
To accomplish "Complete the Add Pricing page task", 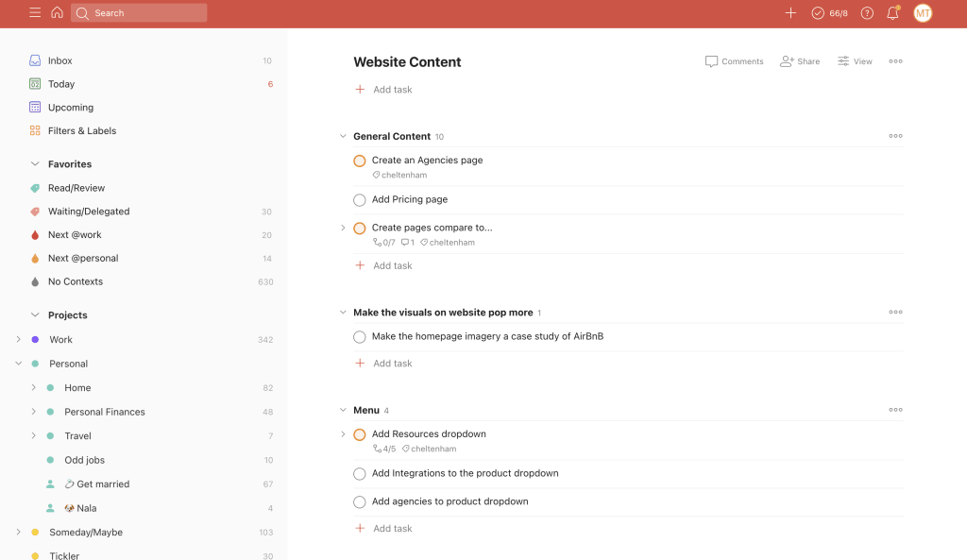I will coord(360,200).
